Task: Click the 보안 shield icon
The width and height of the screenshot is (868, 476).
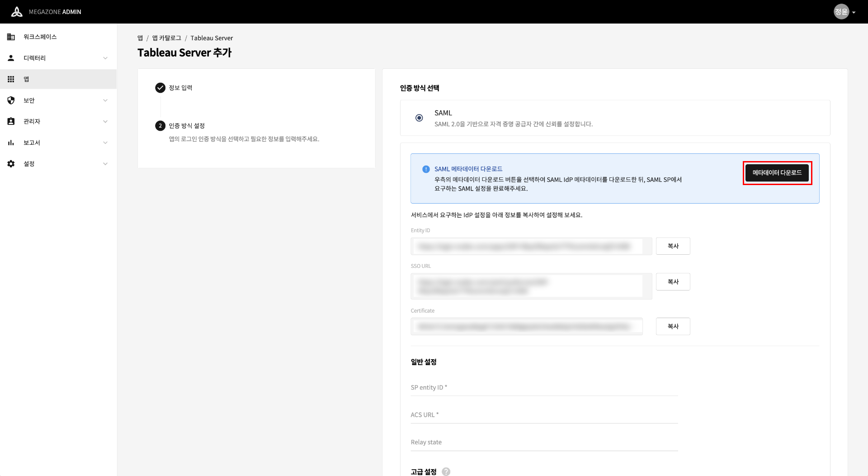Action: (x=11, y=100)
